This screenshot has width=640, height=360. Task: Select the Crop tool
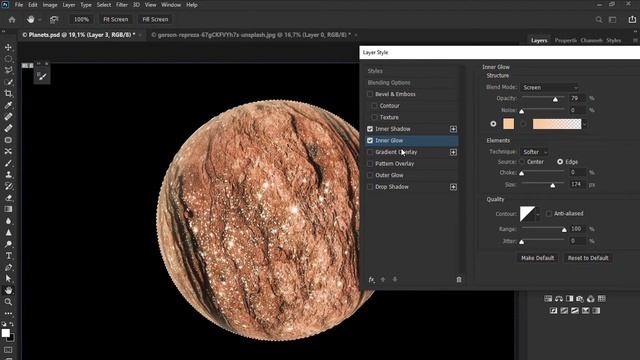[x=8, y=93]
